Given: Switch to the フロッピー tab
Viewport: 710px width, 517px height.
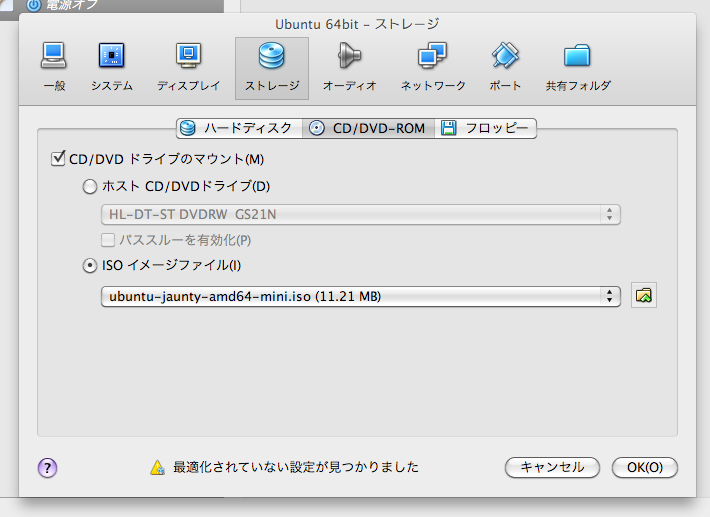Looking at the screenshot, I should 487,128.
